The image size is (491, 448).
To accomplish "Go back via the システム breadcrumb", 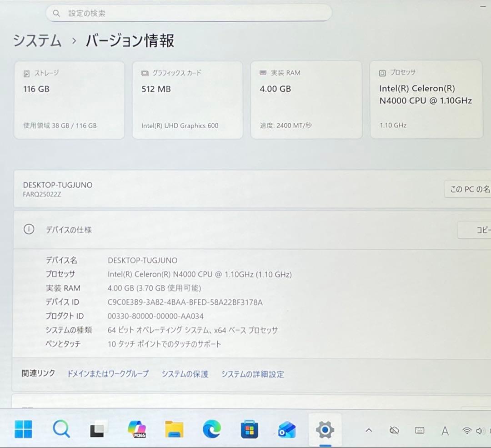I will click(38, 41).
